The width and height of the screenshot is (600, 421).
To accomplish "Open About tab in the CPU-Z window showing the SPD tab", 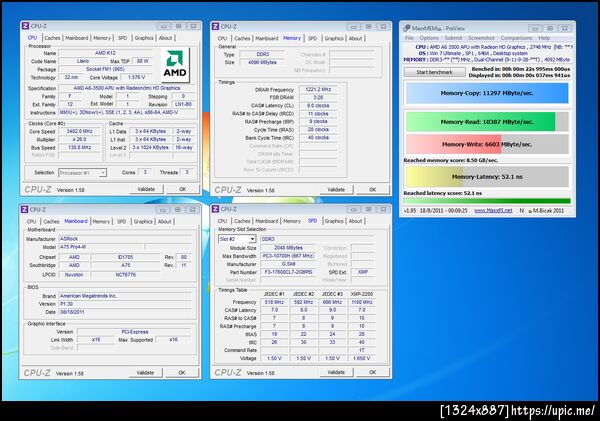I will 355,221.
